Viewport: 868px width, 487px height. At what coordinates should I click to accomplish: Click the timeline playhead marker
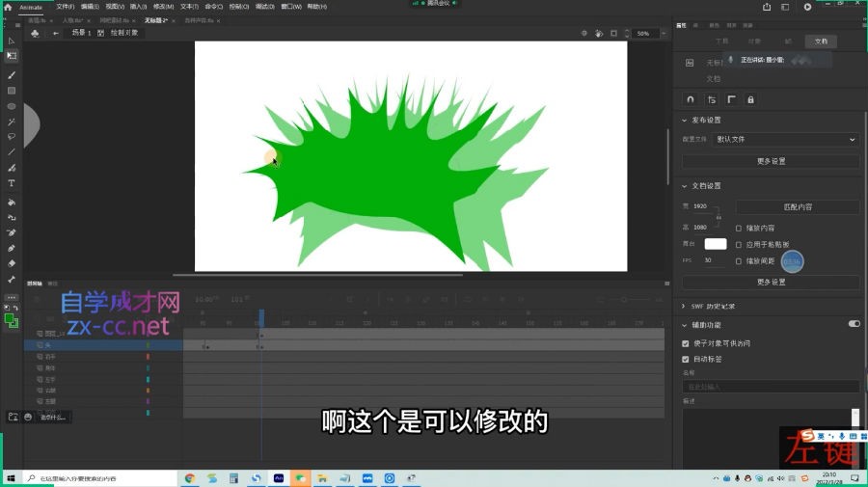click(261, 317)
